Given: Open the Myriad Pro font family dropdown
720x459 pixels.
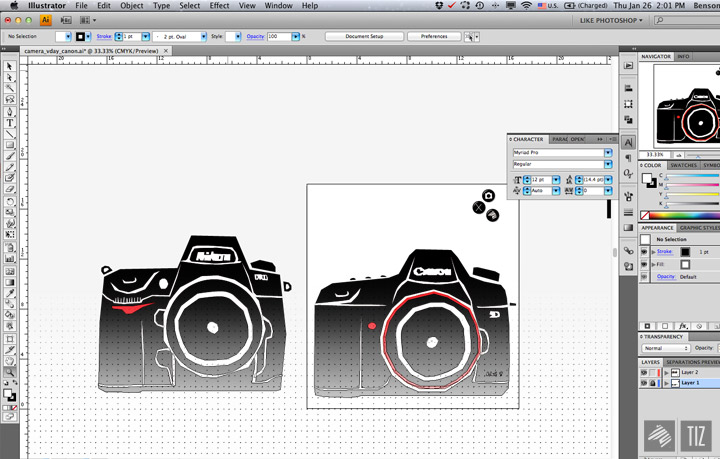Looking at the screenshot, I should click(x=608, y=152).
